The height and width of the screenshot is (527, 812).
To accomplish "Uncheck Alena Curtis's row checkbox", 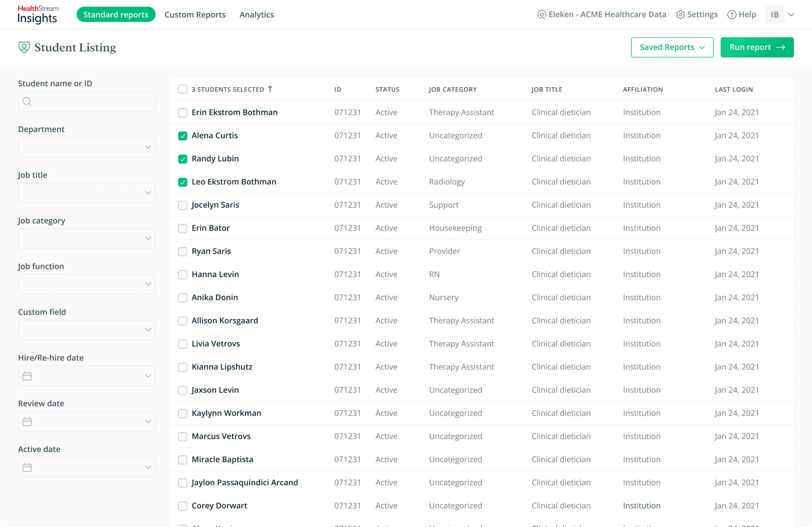I will (183, 136).
